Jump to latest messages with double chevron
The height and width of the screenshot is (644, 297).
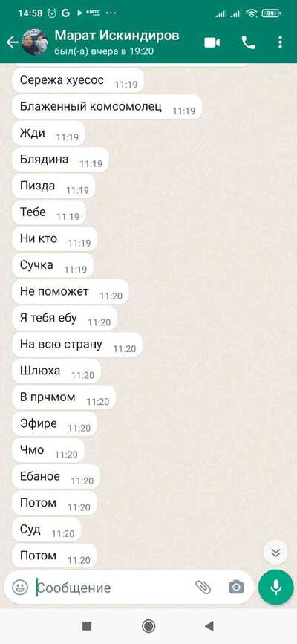[275, 553]
